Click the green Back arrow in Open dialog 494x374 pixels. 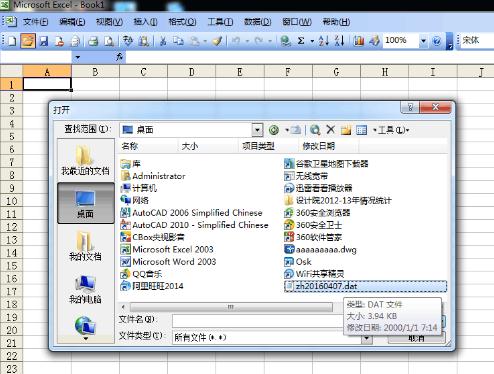click(274, 130)
